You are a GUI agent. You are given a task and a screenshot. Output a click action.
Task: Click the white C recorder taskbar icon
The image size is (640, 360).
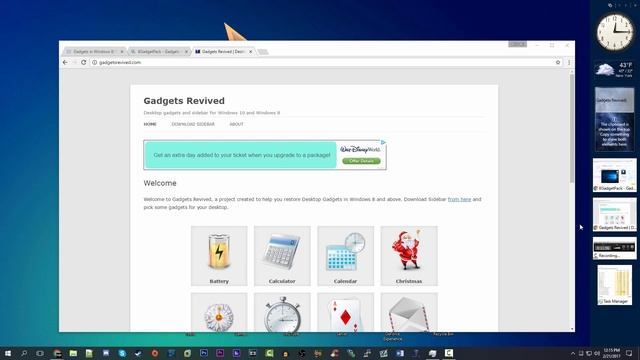pyautogui.click(x=449, y=353)
